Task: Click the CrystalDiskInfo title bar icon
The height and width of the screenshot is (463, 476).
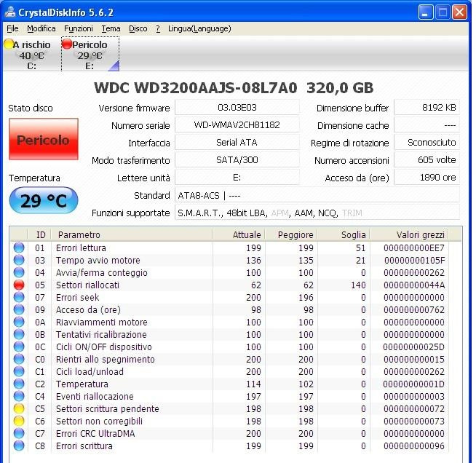Action: (x=9, y=12)
